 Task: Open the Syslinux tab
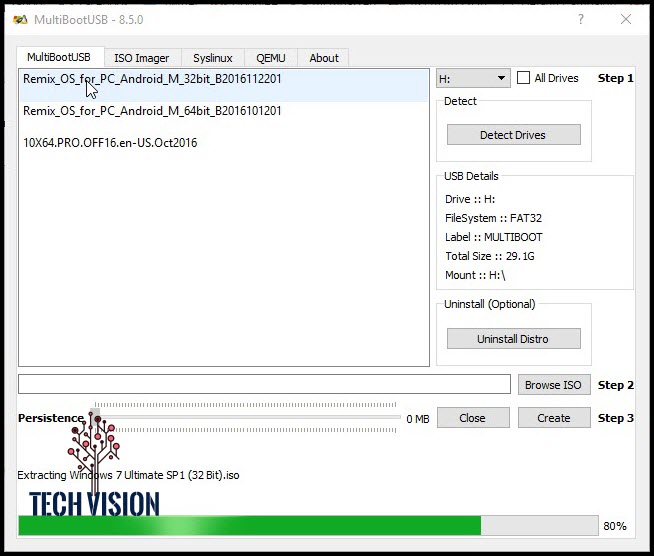point(212,58)
